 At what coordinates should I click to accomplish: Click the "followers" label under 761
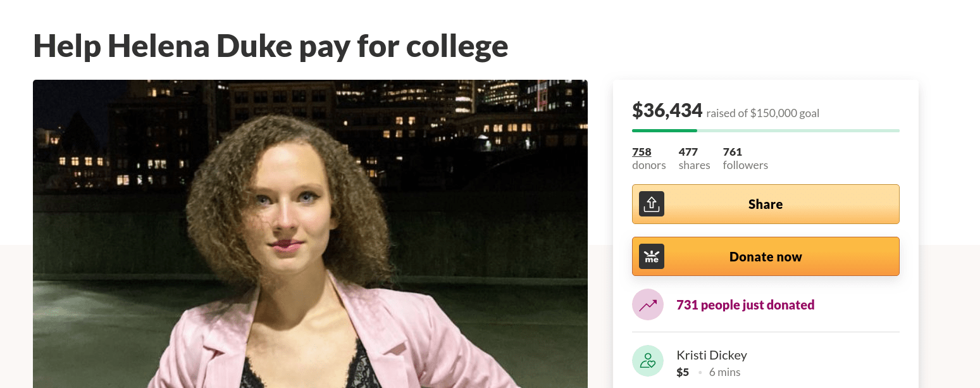(x=745, y=165)
